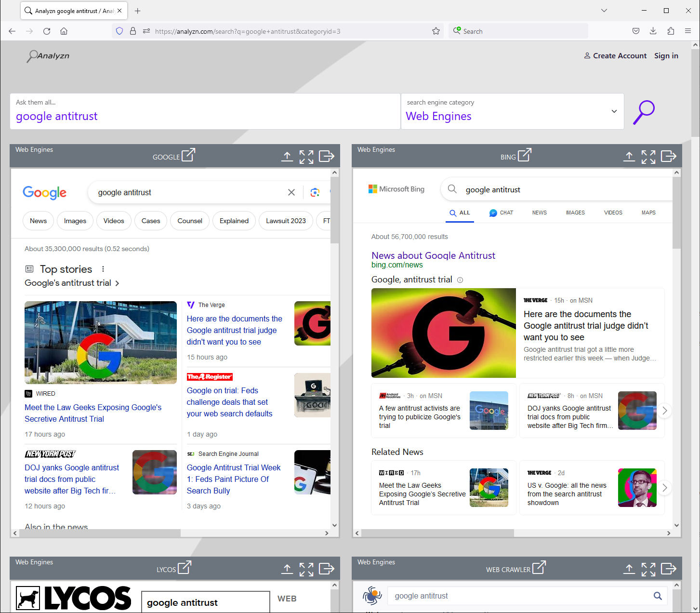Image resolution: width=700 pixels, height=613 pixels.
Task: Open News about Google Antitrust link
Action: [x=433, y=255]
